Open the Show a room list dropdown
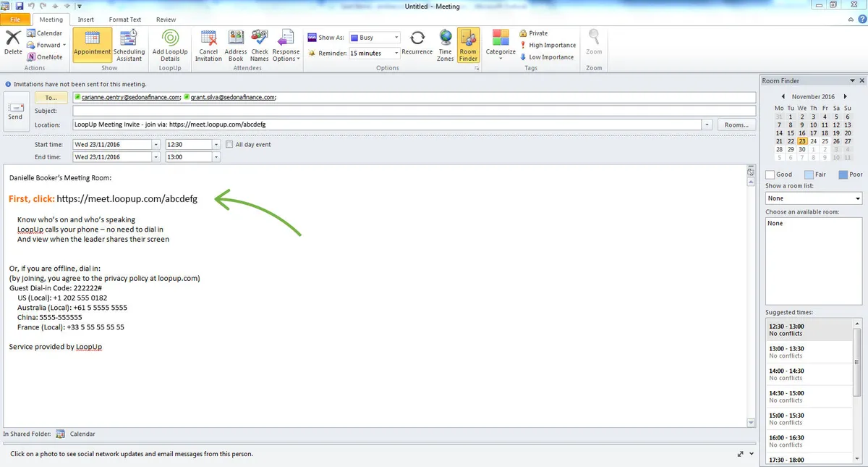 pos(858,198)
